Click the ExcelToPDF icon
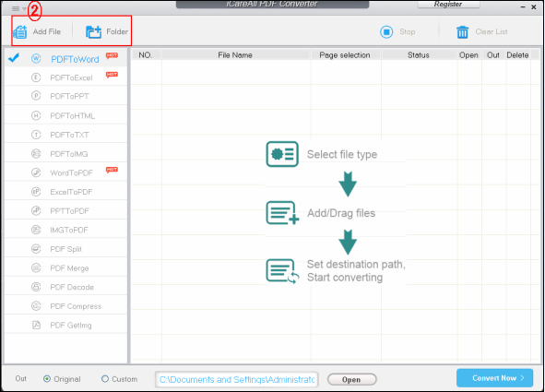Screen dimensions: 545x392 (36, 192)
